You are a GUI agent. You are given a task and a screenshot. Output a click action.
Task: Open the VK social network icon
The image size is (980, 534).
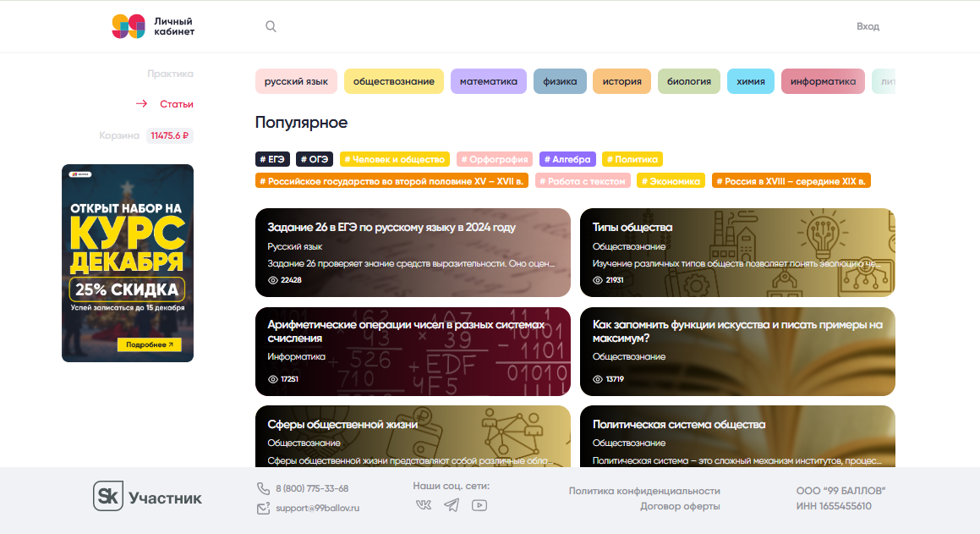423,505
